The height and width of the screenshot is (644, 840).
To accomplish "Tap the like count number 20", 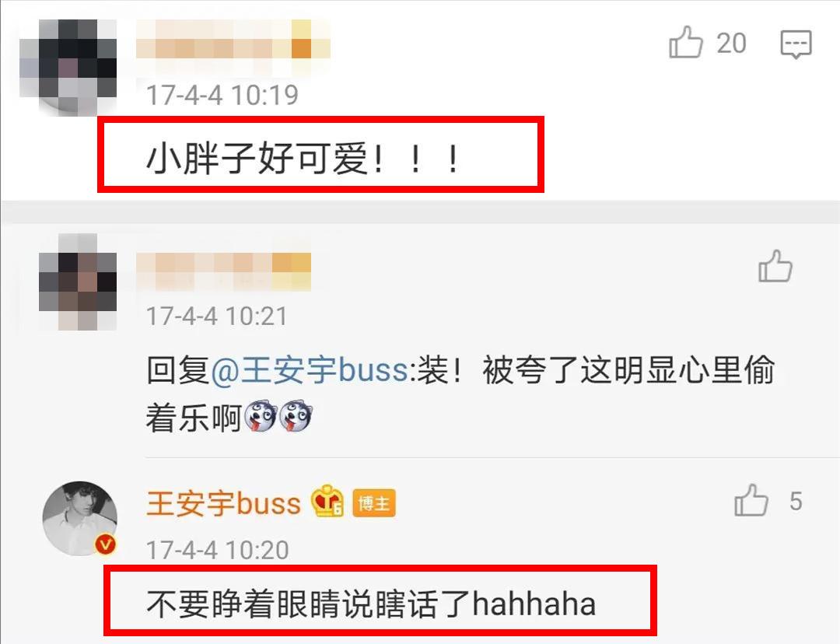I will coord(731,44).
